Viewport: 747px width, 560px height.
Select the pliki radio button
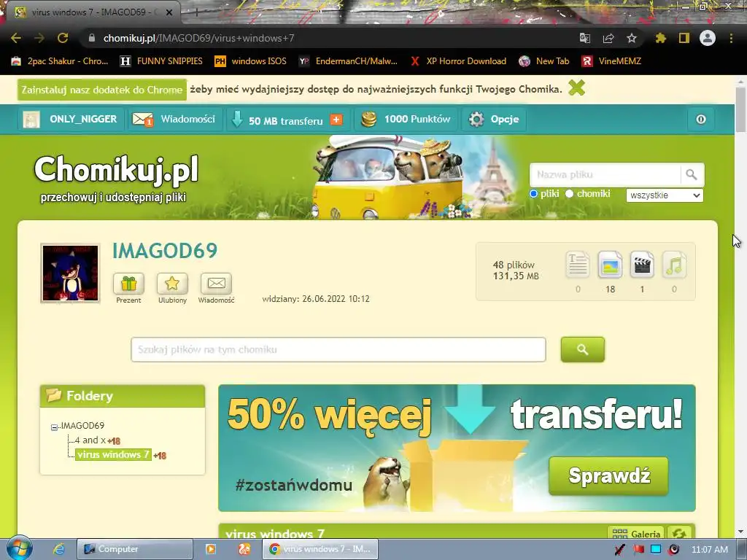pyautogui.click(x=533, y=194)
